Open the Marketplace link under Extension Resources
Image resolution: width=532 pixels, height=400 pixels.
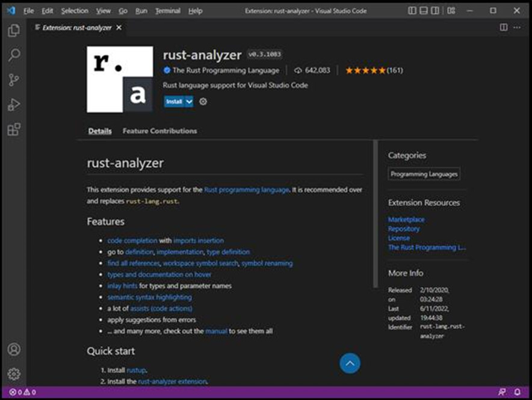click(x=406, y=219)
